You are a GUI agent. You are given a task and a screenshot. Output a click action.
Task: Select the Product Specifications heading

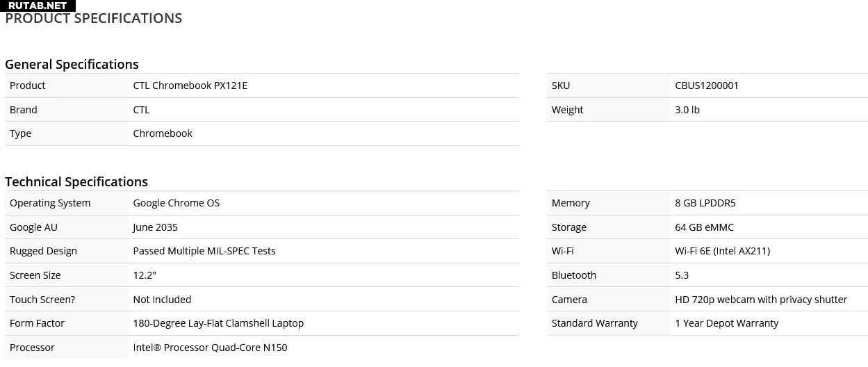(94, 19)
